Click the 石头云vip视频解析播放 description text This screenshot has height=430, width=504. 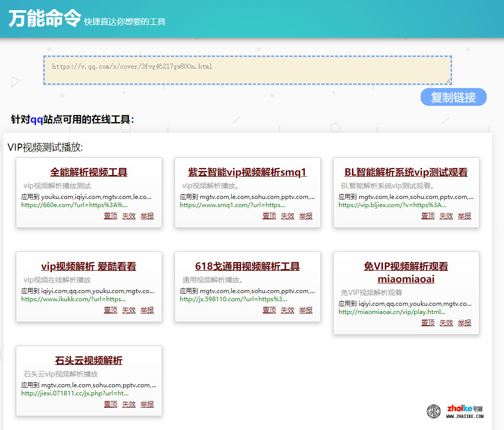click(x=61, y=374)
